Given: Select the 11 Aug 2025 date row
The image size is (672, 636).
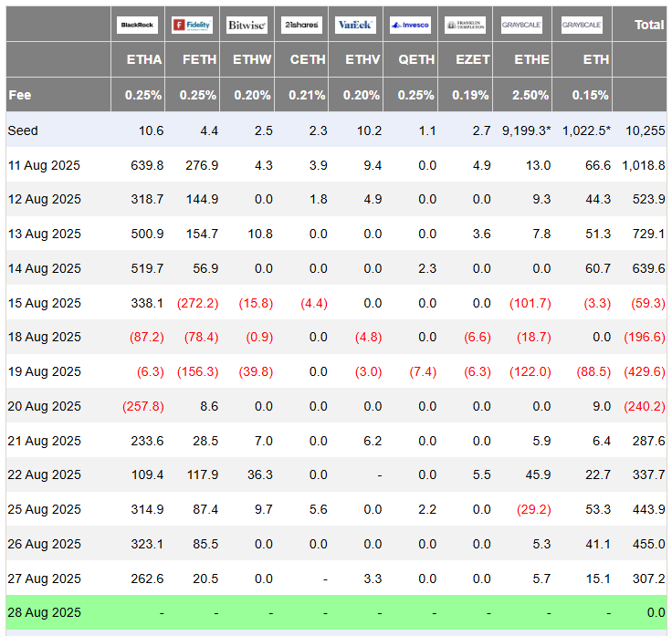Looking at the screenshot, I should pyautogui.click(x=336, y=165).
